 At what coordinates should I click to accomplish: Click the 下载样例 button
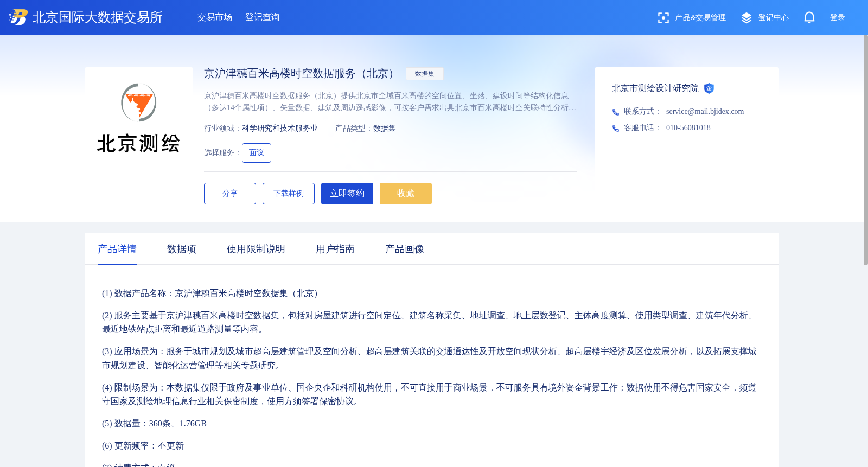tap(289, 194)
